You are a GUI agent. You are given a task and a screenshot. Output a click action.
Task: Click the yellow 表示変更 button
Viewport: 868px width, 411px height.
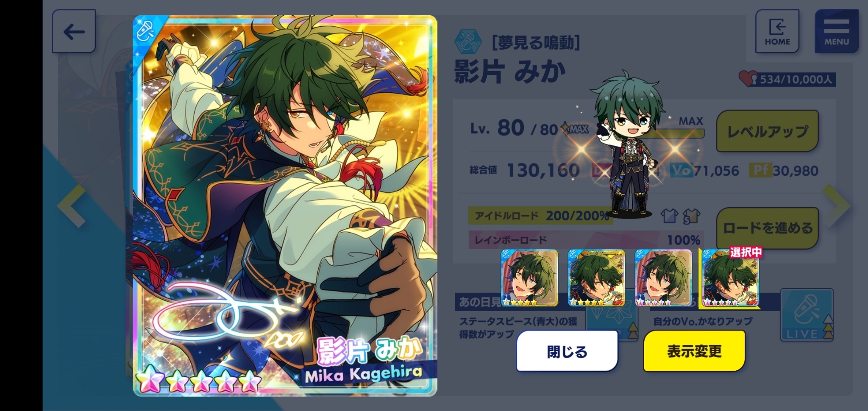[694, 351]
